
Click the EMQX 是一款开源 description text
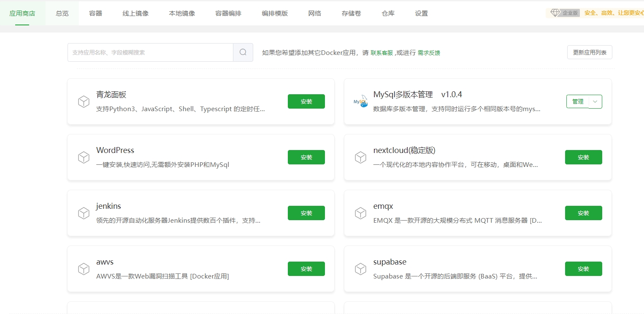pyautogui.click(x=457, y=221)
